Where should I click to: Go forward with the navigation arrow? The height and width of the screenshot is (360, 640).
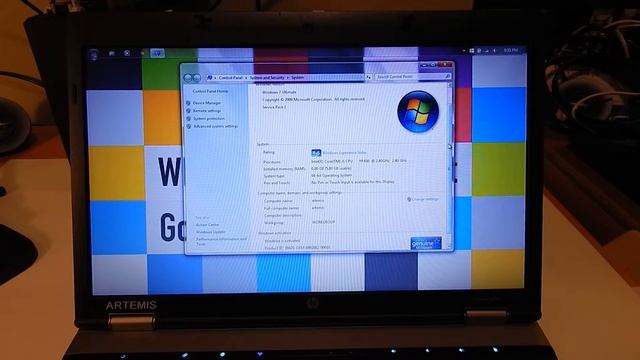(197, 78)
